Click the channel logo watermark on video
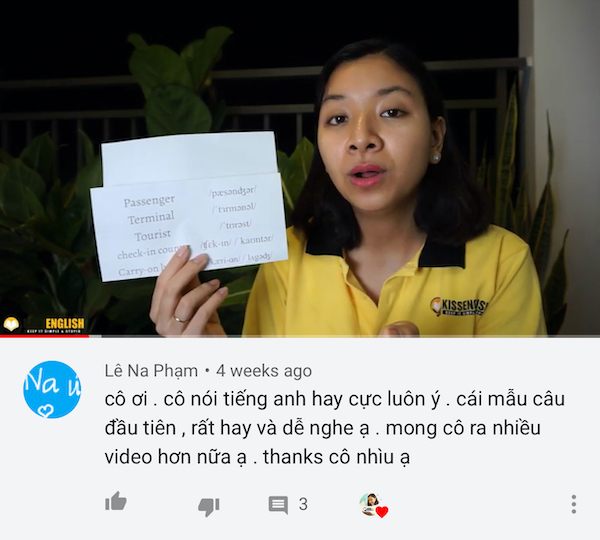600x540 pixels. click(11, 325)
